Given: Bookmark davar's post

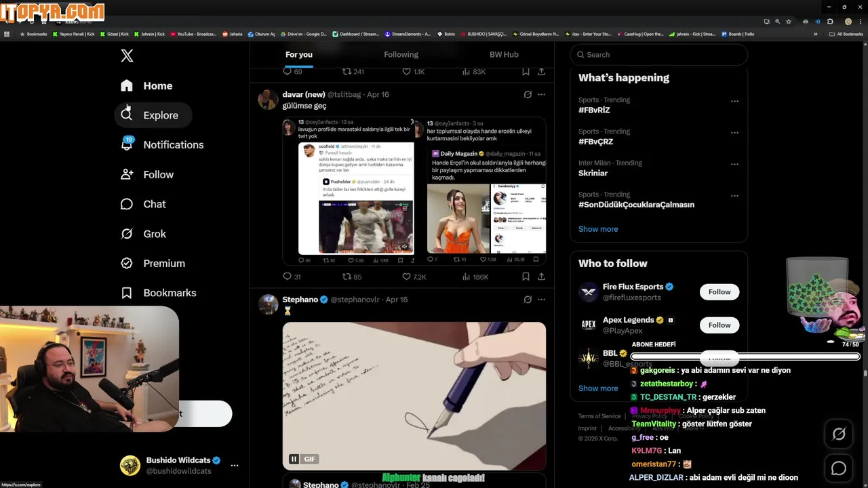Looking at the screenshot, I should click(526, 277).
